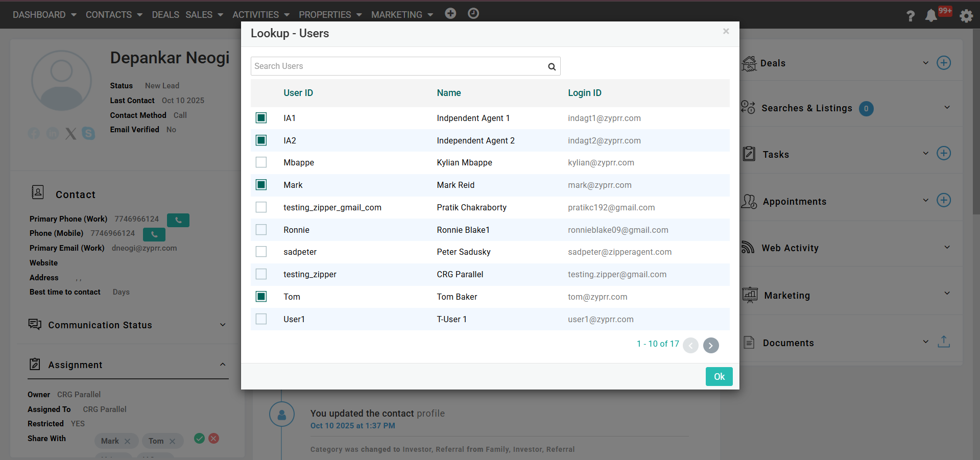This screenshot has height=460, width=980.
Task: Focus the Search Users field
Action: [x=398, y=66]
